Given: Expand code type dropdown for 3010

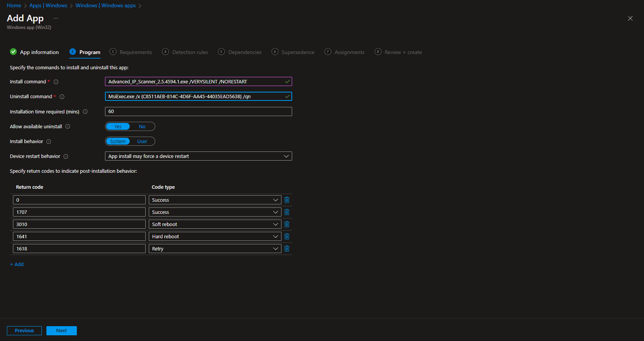Looking at the screenshot, I should [x=215, y=224].
